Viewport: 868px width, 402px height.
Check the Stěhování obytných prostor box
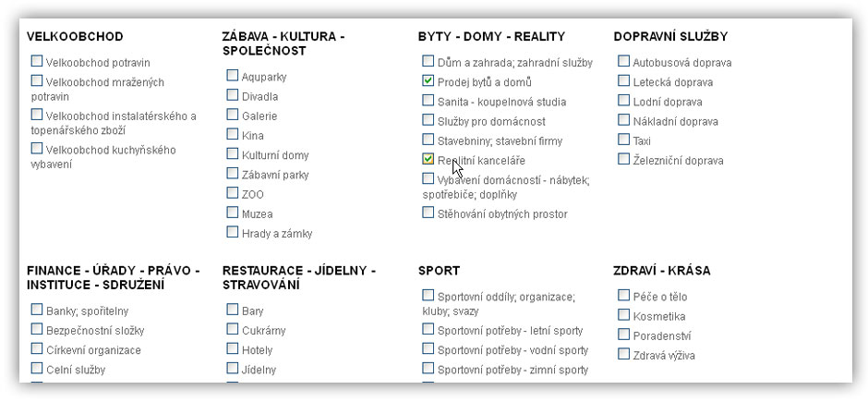pyautogui.click(x=428, y=213)
